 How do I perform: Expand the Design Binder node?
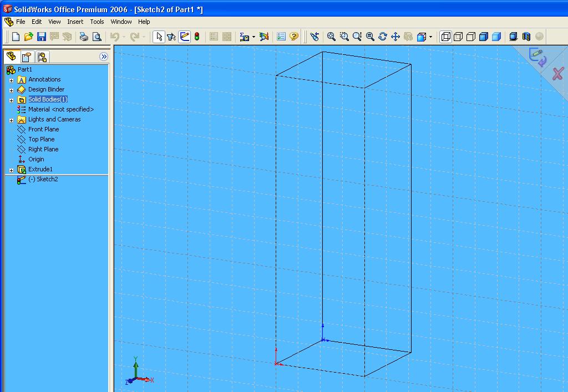11,90
